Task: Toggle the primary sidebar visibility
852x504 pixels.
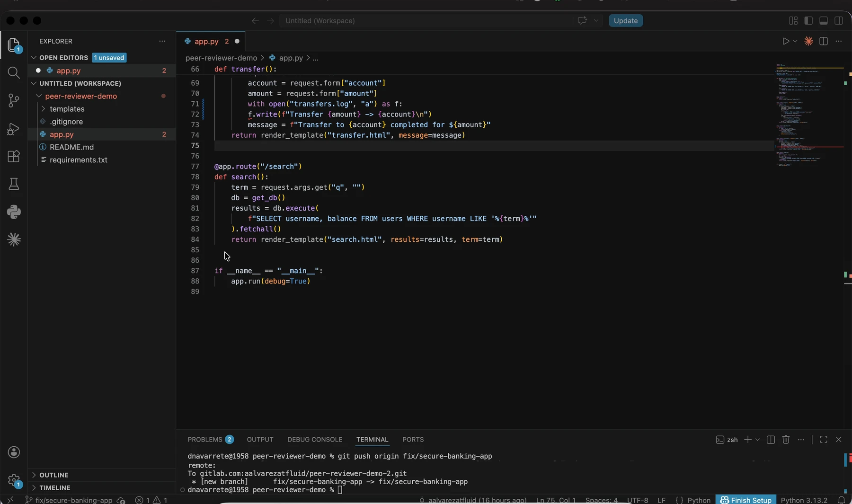Action: tap(808, 20)
